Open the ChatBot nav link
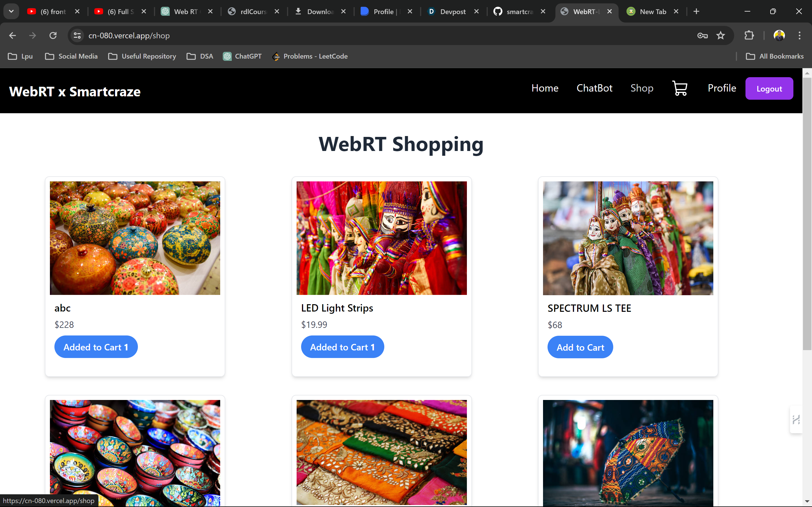Screen dimensions: 812x507 coord(594,88)
